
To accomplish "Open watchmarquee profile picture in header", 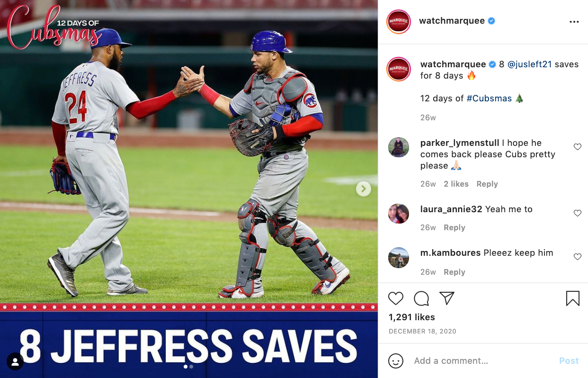I will (398, 22).
